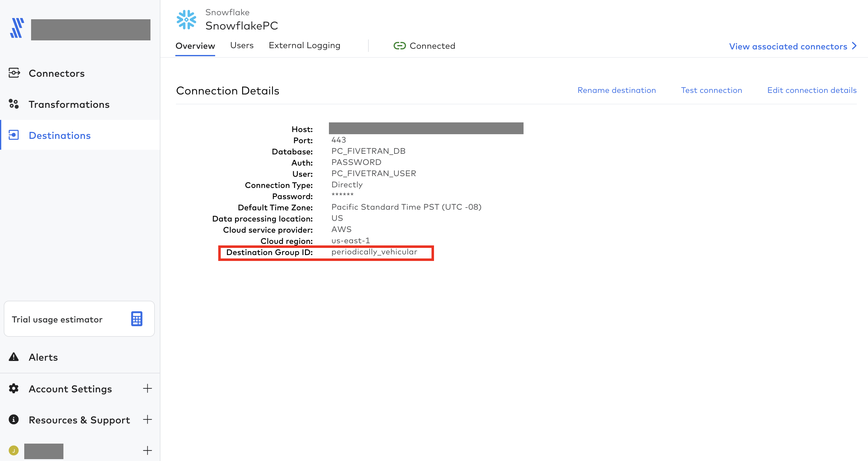The width and height of the screenshot is (868, 461).
Task: Click the Connectors sidebar icon
Action: tap(14, 73)
